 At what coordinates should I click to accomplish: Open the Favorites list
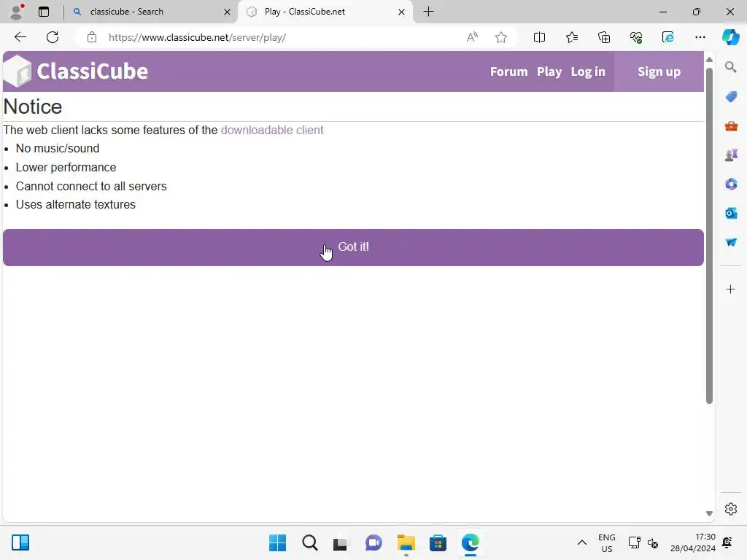[572, 37]
